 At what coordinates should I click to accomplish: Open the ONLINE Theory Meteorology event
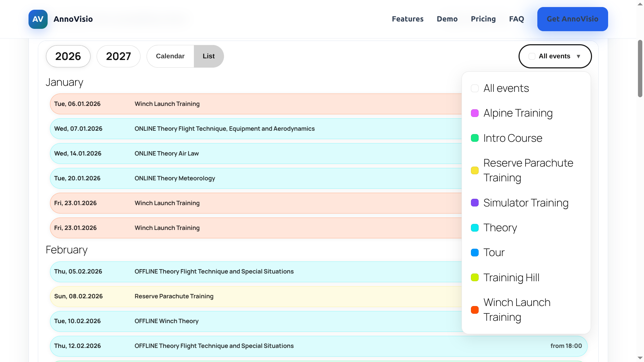click(256, 178)
